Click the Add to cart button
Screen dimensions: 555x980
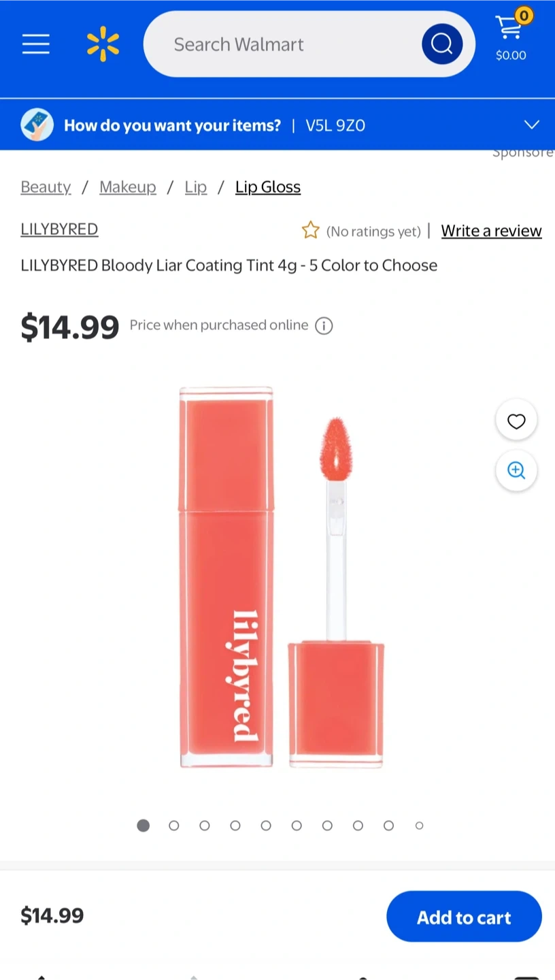pos(464,917)
